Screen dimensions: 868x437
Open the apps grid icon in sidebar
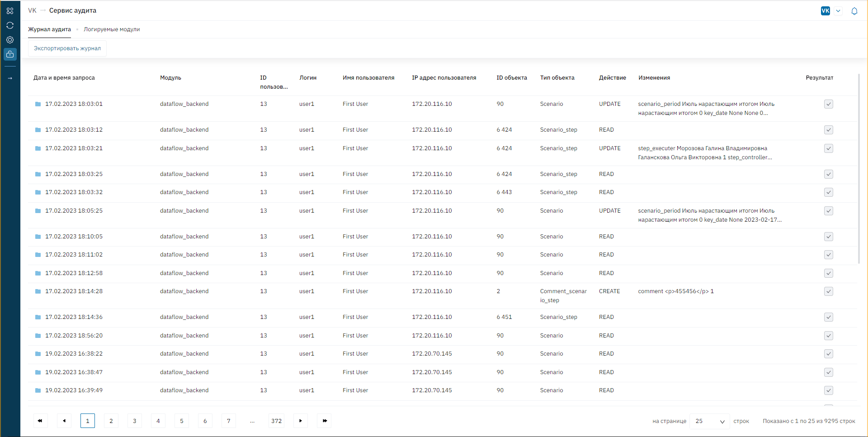[10, 11]
